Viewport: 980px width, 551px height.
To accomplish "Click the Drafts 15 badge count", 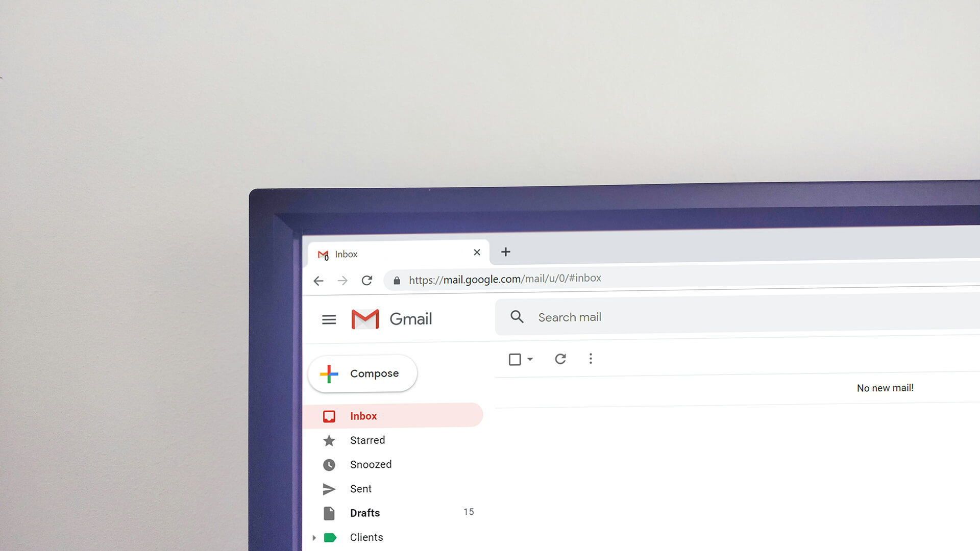I will pos(469,513).
